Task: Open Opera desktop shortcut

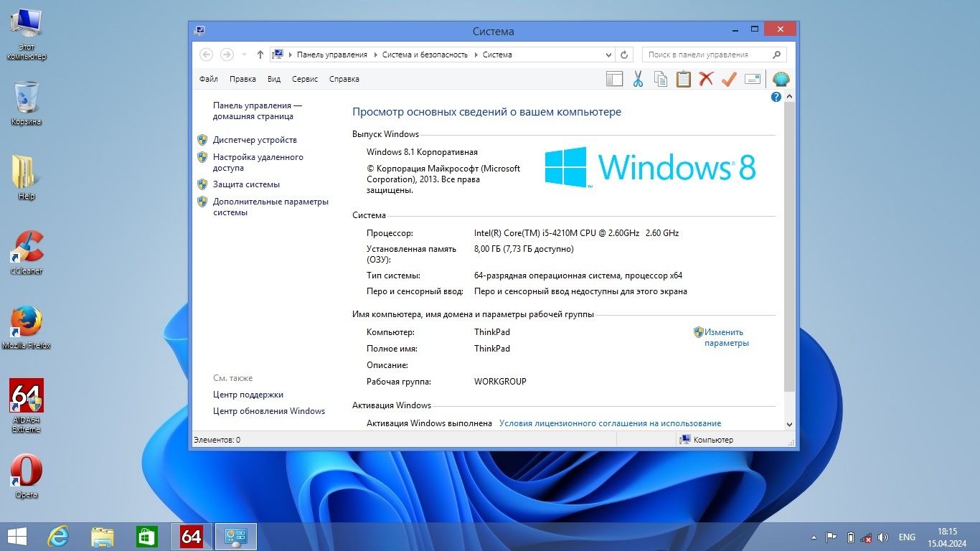Action: 27,476
